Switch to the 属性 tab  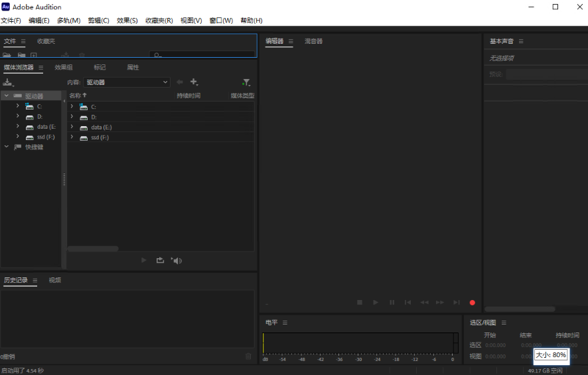coord(133,68)
